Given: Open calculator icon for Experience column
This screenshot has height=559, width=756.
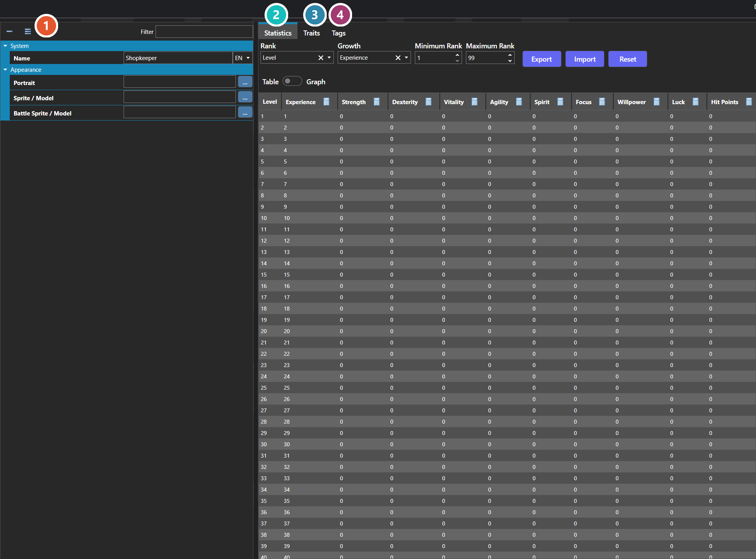Looking at the screenshot, I should click(x=326, y=102).
